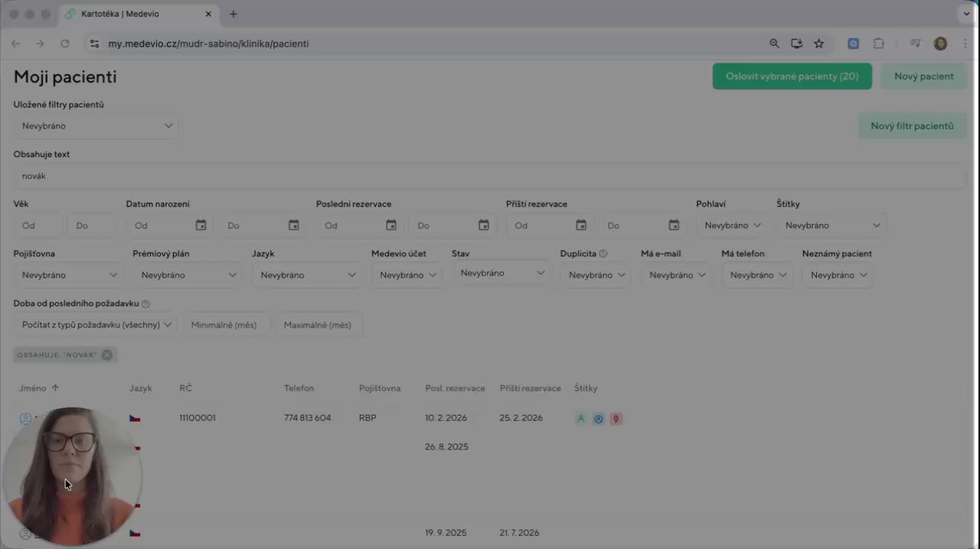Click the Pojišťovna column header
The height and width of the screenshot is (549, 980).
tap(380, 388)
